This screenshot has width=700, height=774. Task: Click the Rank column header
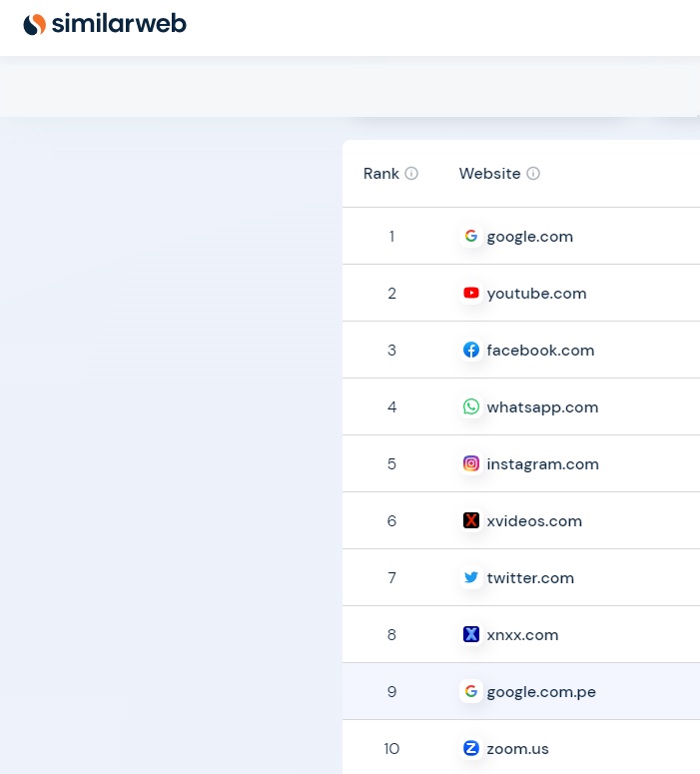pyautogui.click(x=381, y=173)
